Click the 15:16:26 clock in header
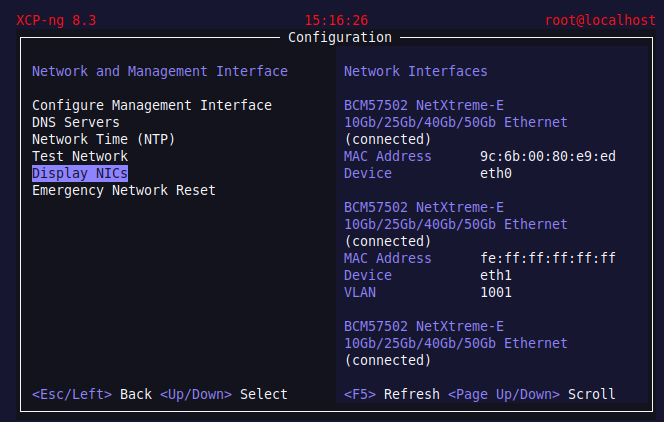Image resolution: width=664 pixels, height=422 pixels. coord(336,20)
